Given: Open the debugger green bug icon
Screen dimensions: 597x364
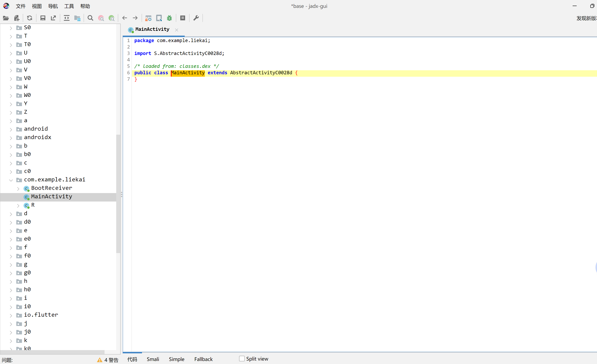Looking at the screenshot, I should point(169,18).
